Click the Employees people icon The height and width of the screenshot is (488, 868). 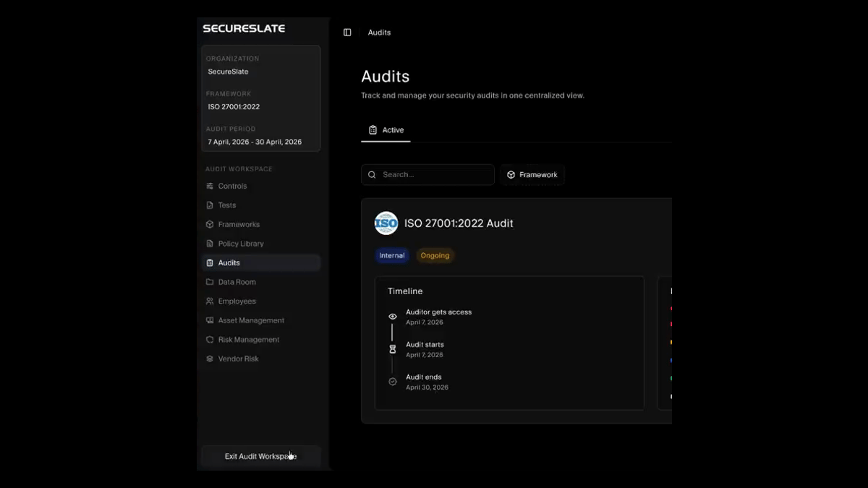(210, 301)
